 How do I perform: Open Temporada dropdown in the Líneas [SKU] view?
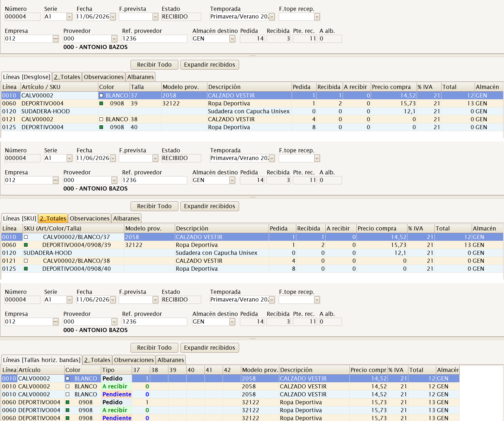(x=272, y=158)
